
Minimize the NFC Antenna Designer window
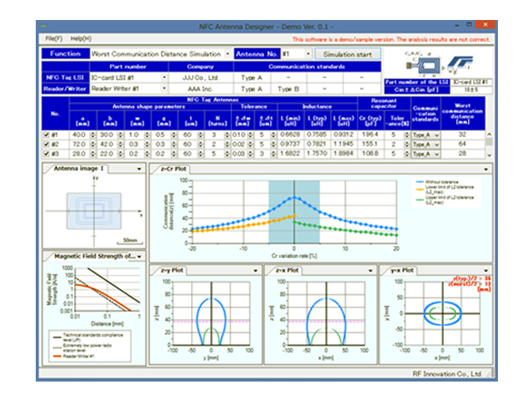pos(456,25)
